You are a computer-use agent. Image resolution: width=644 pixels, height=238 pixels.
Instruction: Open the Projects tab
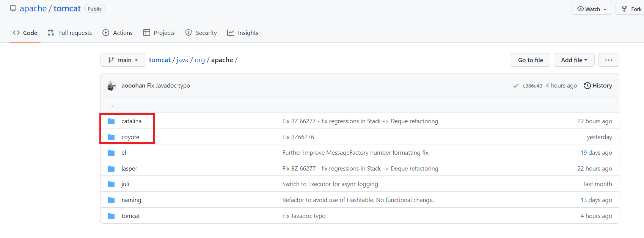click(159, 33)
